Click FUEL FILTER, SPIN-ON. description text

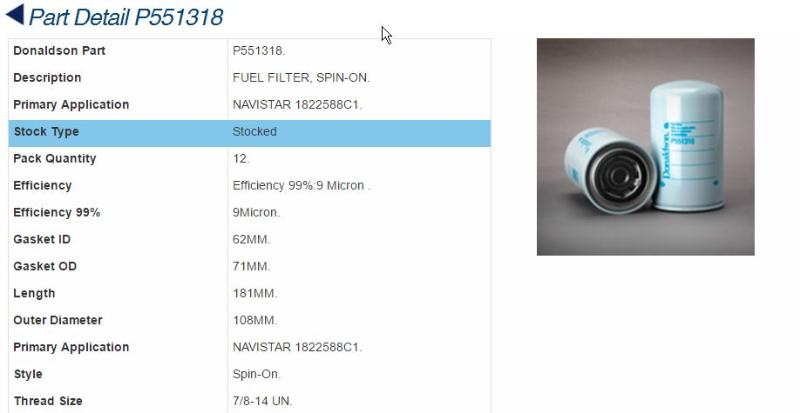coord(301,78)
